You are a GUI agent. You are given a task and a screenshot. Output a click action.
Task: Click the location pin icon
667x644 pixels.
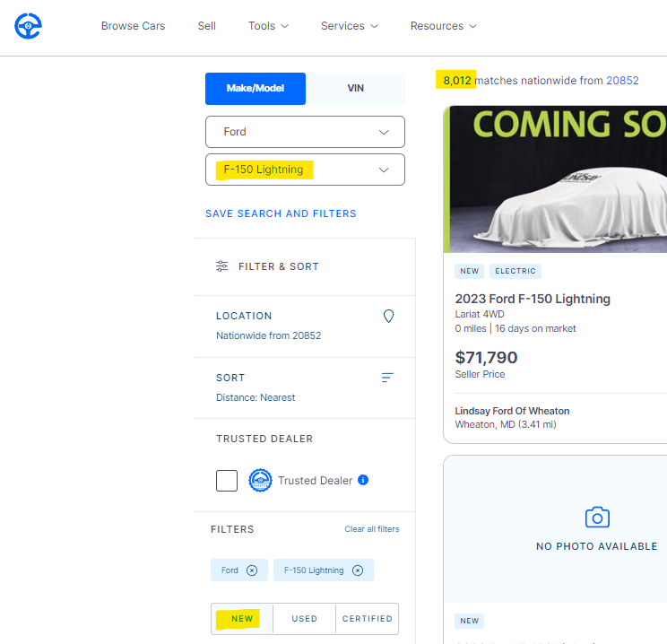pyautogui.click(x=388, y=317)
